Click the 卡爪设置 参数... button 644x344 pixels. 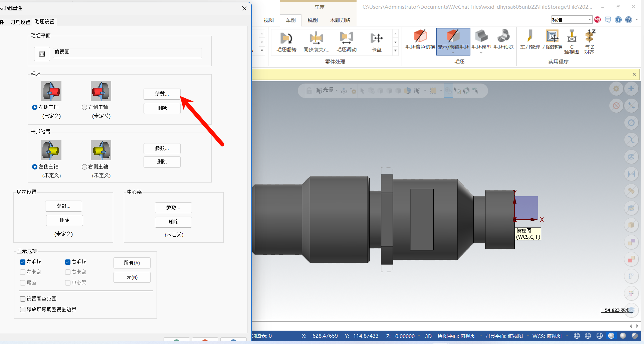[162, 148]
